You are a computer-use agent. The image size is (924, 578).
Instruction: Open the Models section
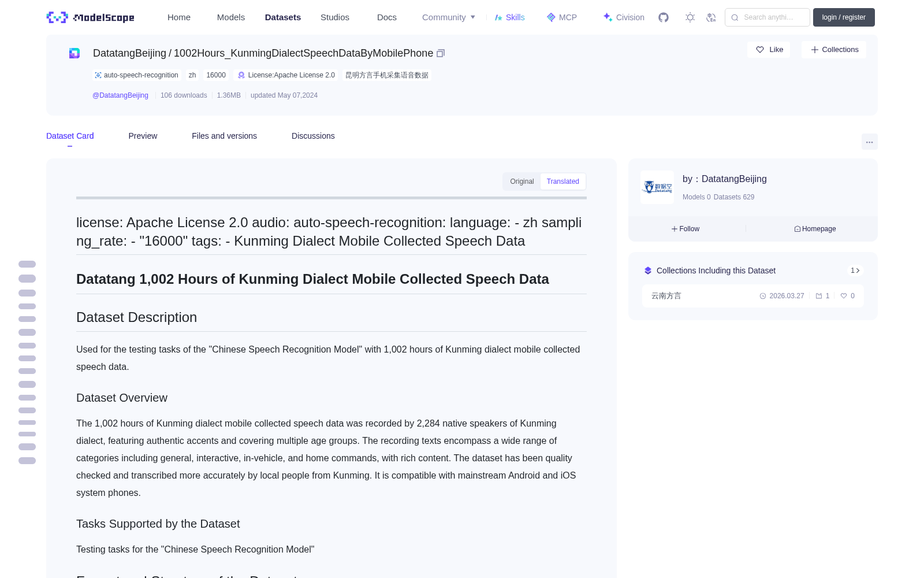pyautogui.click(x=231, y=17)
